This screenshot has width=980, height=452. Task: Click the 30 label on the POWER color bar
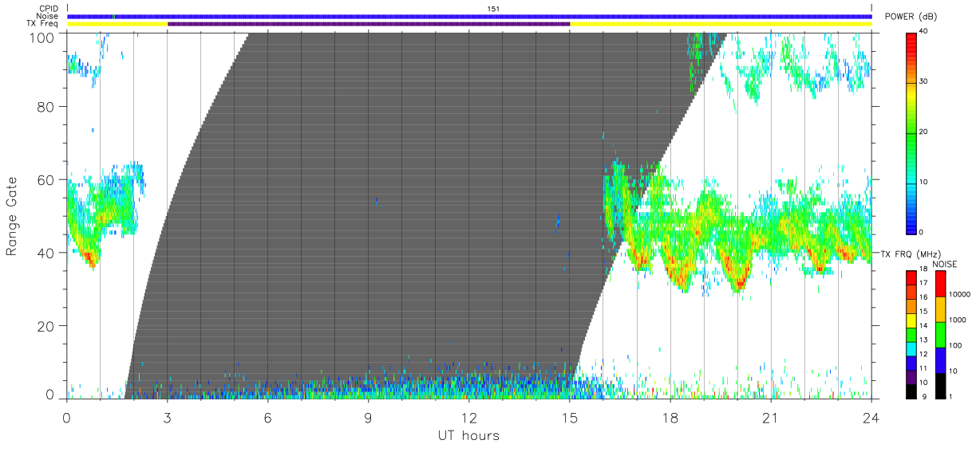coord(925,81)
